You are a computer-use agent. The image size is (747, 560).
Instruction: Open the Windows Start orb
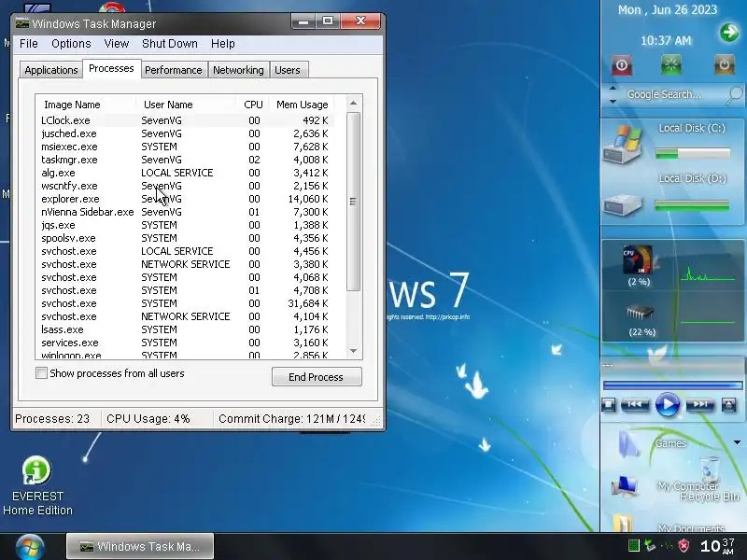coord(30,546)
